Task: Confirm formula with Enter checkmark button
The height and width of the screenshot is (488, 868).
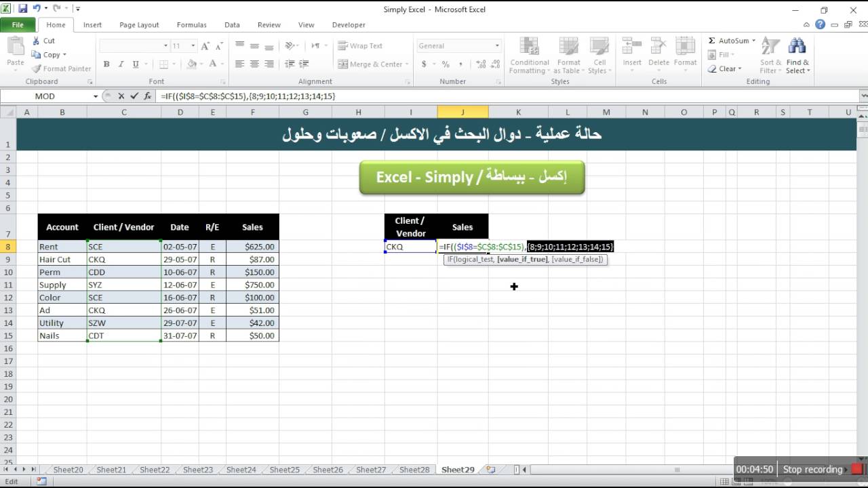Action: coord(134,96)
